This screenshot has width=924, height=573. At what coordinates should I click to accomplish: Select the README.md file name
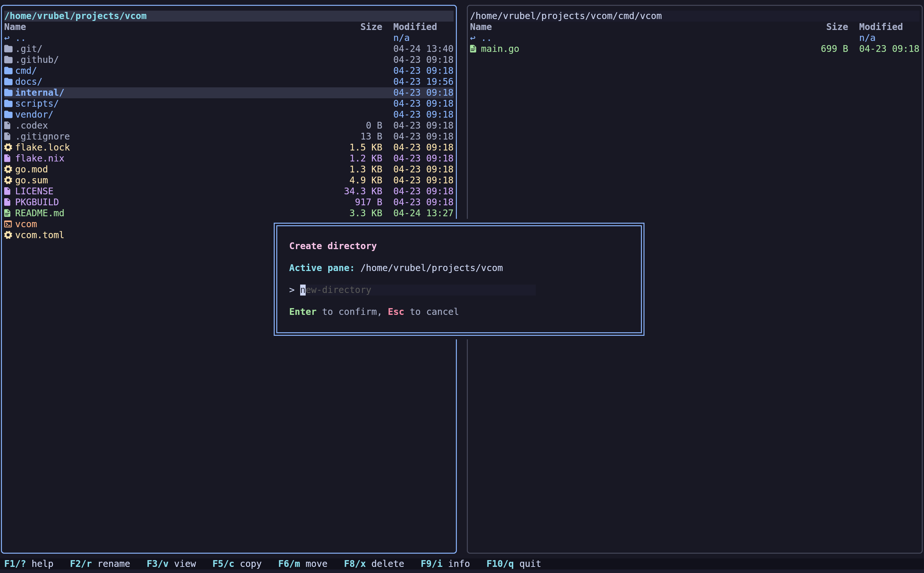pos(40,213)
